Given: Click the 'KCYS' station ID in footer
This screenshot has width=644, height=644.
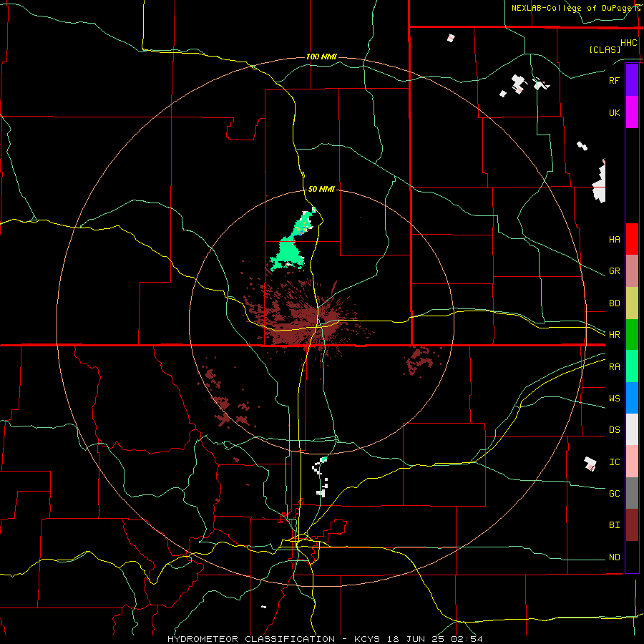Looking at the screenshot, I should (368, 639).
